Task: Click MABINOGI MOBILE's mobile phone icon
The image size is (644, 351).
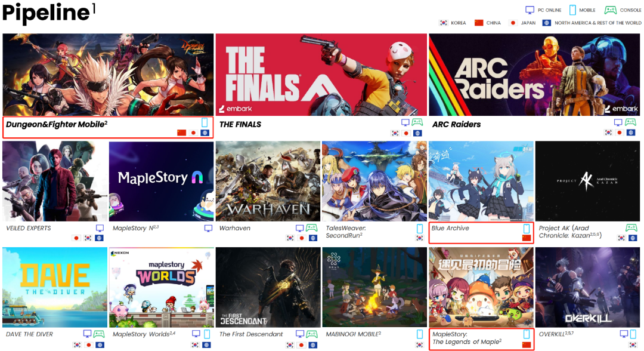Action: [x=420, y=334]
